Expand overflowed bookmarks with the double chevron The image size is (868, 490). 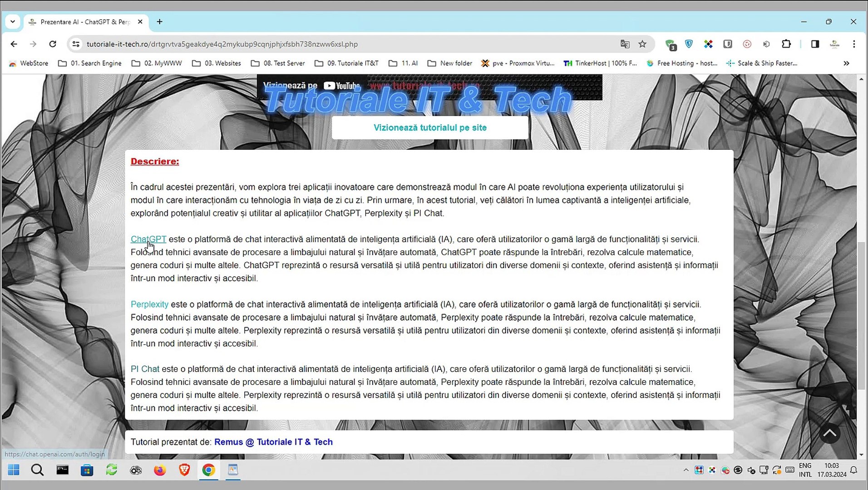[847, 63]
